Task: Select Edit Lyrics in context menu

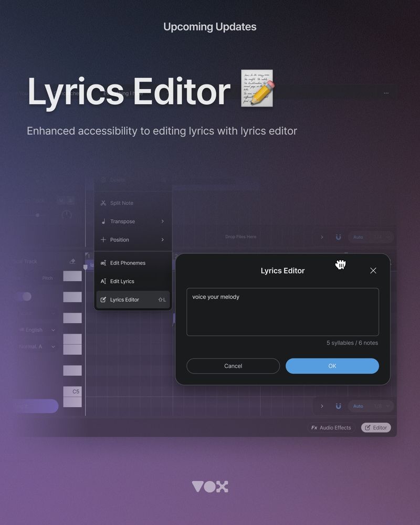Action: (x=133, y=281)
